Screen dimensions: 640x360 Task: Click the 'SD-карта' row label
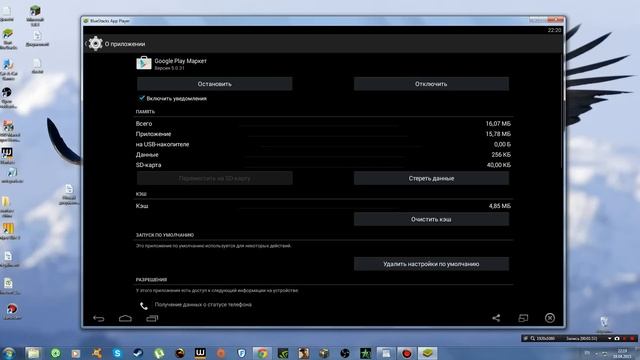149,165
